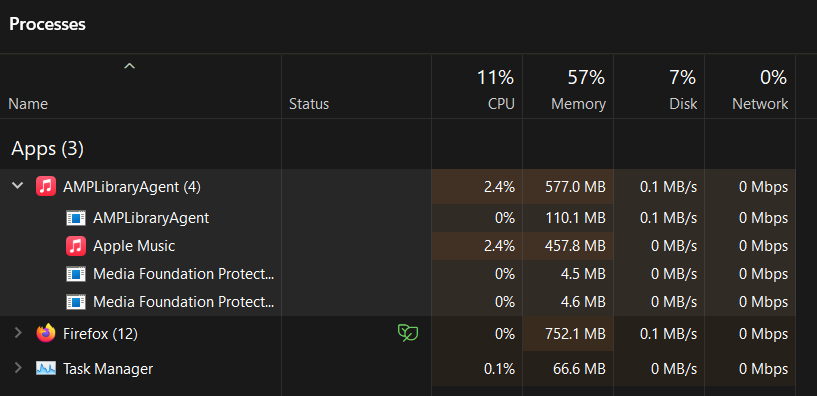The width and height of the screenshot is (817, 396).
Task: Click first Media Foundation Protected process icon
Action: [x=76, y=274]
